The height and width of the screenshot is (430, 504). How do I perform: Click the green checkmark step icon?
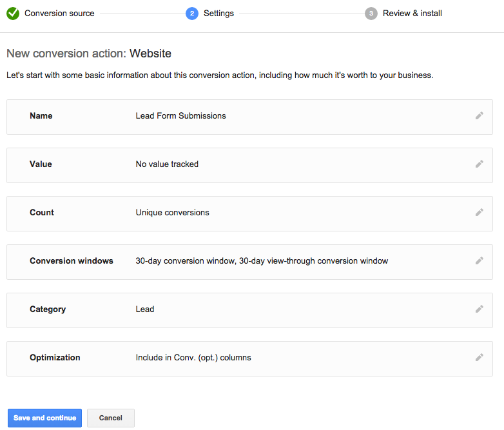(13, 13)
